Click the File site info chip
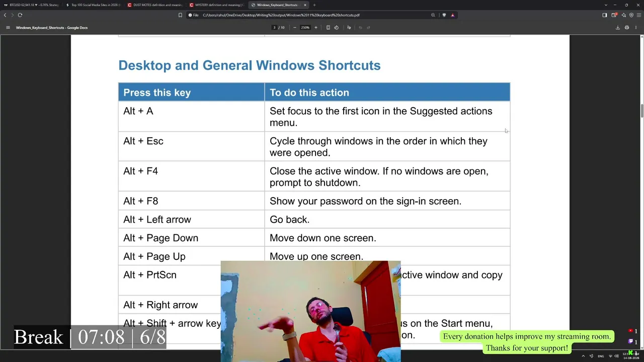Viewport: 644px width, 362px height. click(194, 15)
